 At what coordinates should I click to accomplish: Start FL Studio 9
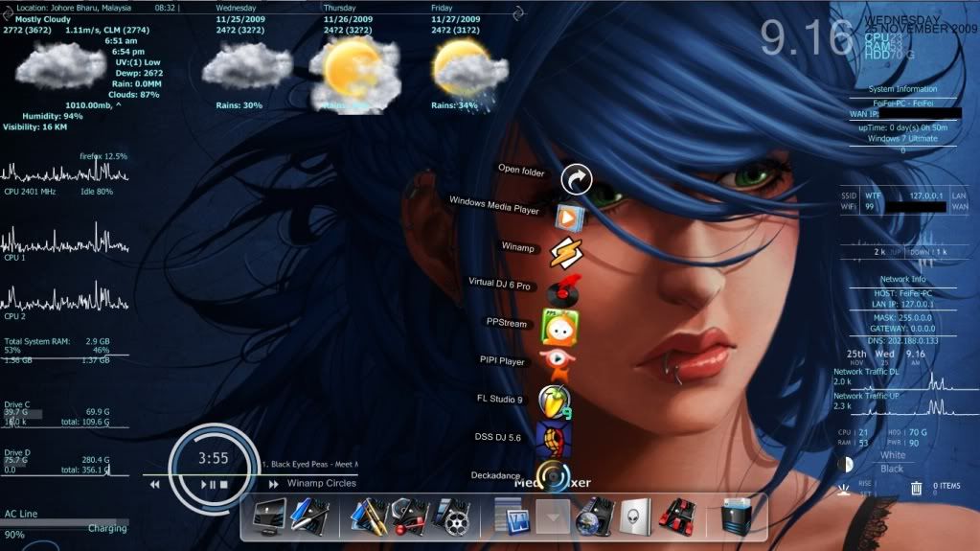[x=555, y=401]
